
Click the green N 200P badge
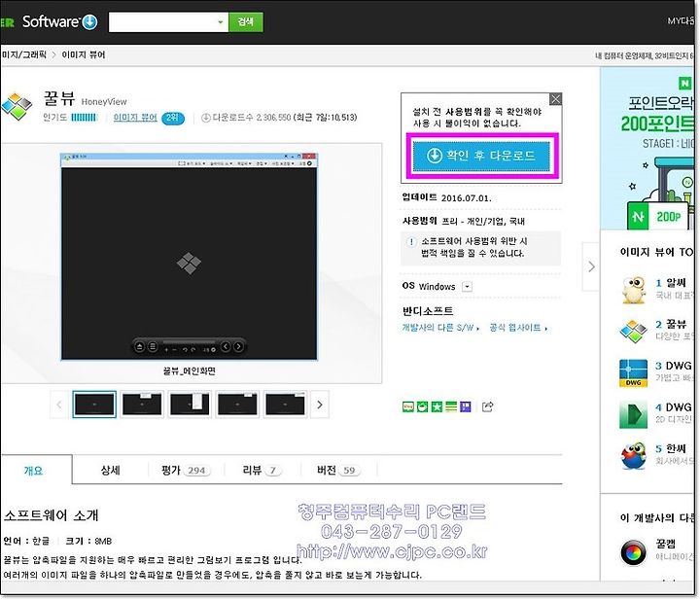pos(657,217)
